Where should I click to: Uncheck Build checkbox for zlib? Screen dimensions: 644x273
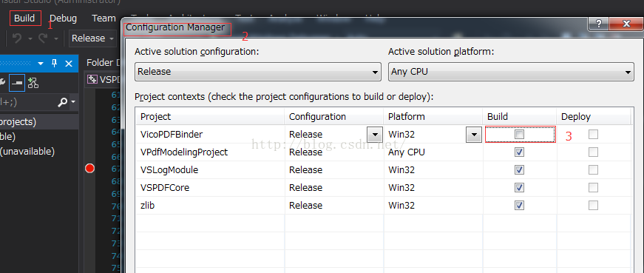(x=520, y=205)
